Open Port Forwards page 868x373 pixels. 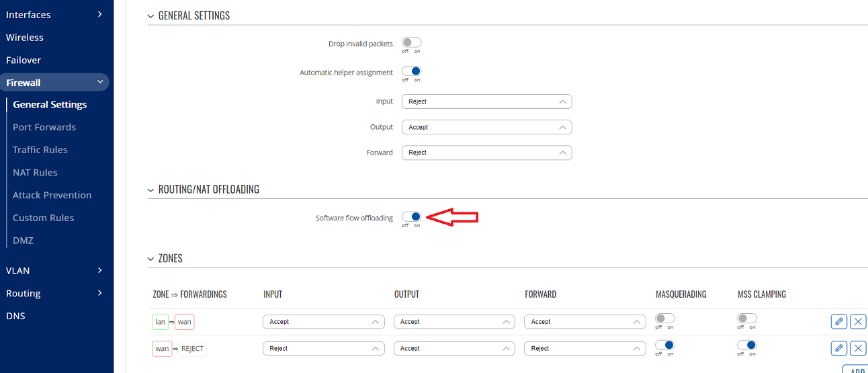coord(44,127)
